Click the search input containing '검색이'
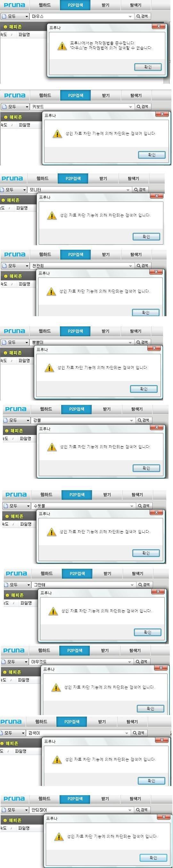The height and width of the screenshot is (868, 173). pos(78,733)
